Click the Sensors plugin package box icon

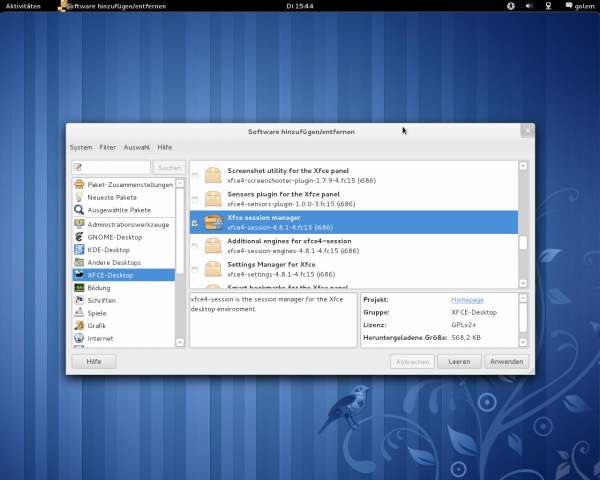click(x=213, y=199)
